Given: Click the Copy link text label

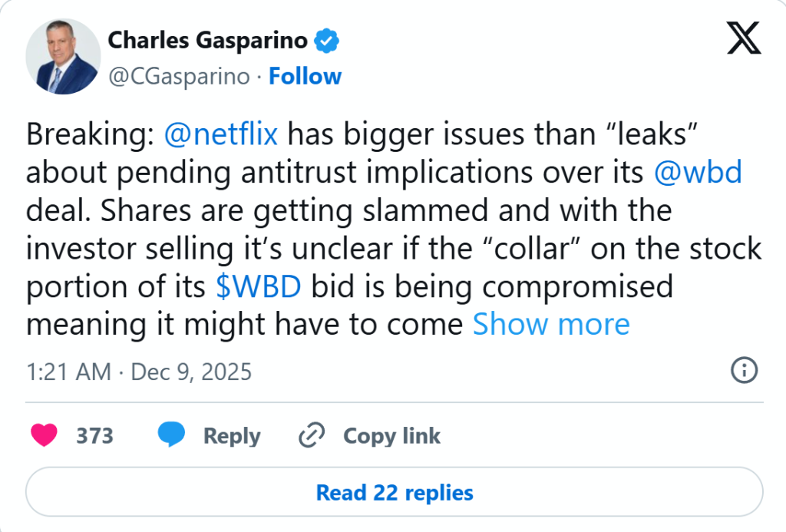Looking at the screenshot, I should tap(391, 436).
